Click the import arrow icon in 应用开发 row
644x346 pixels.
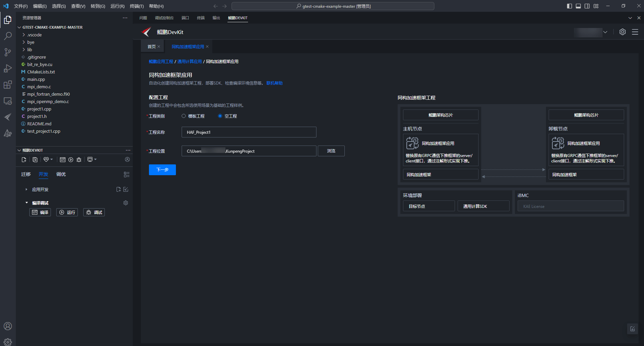pos(126,189)
